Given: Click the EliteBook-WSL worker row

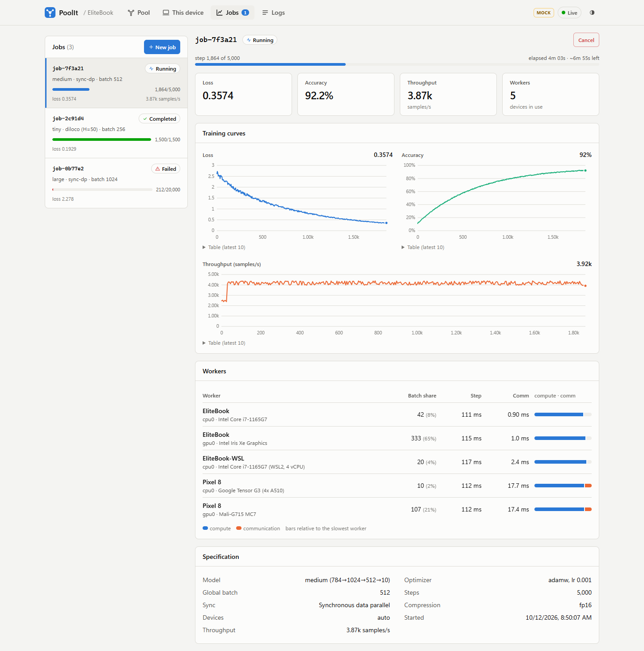Looking at the screenshot, I should (397, 462).
